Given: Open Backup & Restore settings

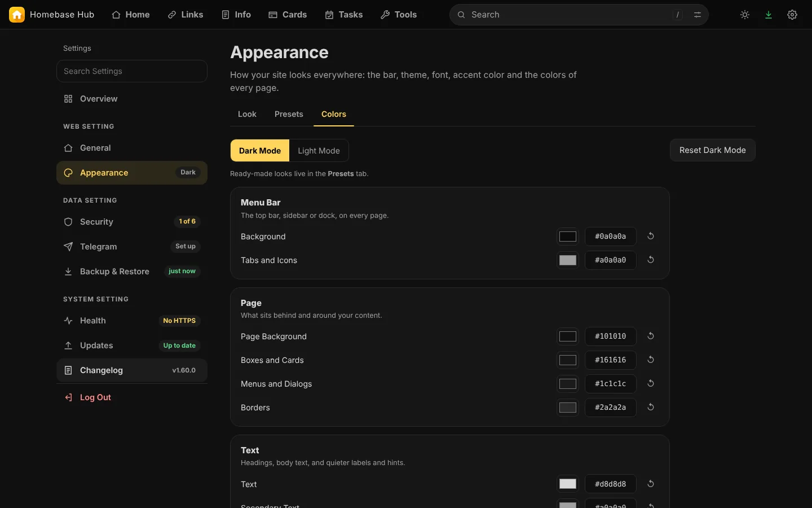Looking at the screenshot, I should point(132,271).
